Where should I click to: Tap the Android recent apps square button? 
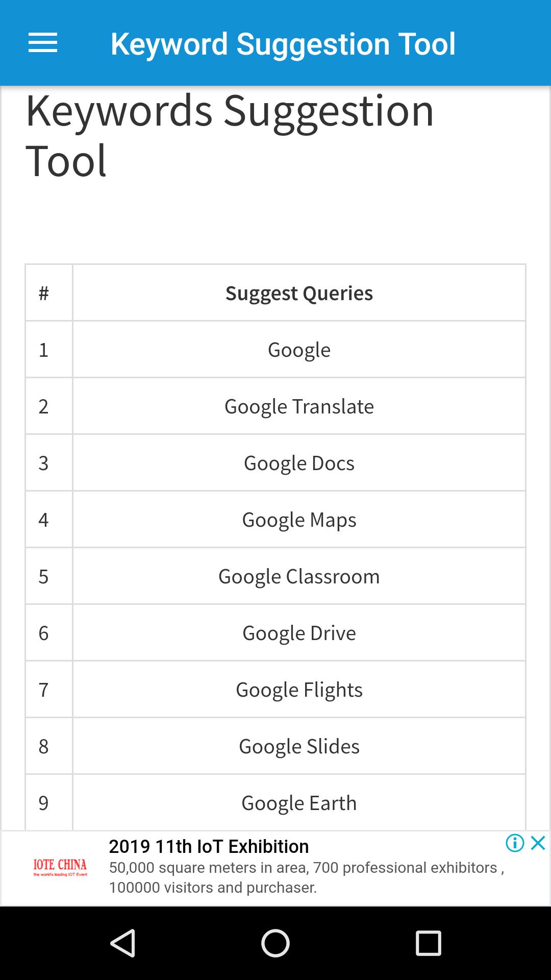[x=429, y=943]
